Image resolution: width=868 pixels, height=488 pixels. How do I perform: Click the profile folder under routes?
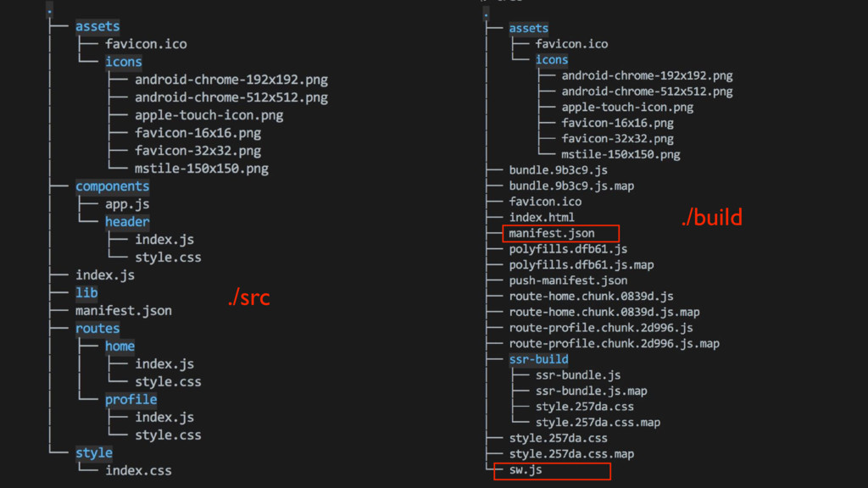[131, 400]
